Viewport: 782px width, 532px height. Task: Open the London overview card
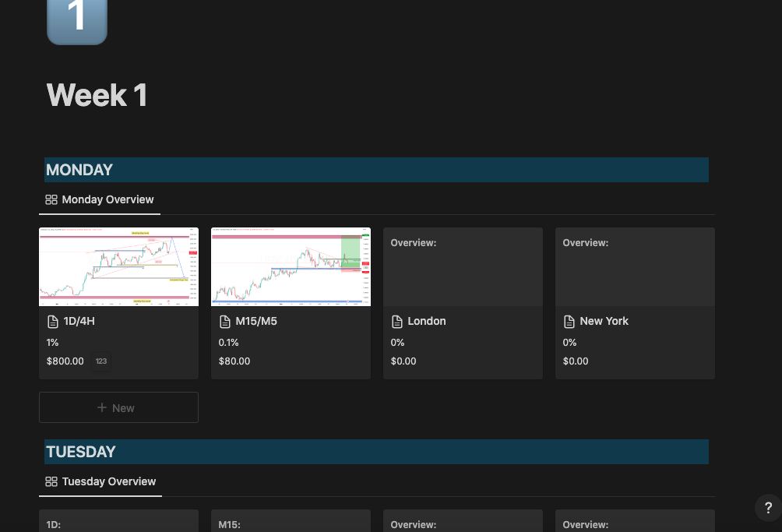pyautogui.click(x=463, y=266)
